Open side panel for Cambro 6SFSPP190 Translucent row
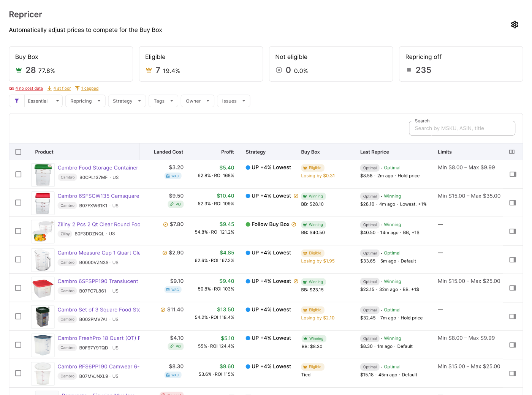The image size is (532, 395). pos(513,288)
